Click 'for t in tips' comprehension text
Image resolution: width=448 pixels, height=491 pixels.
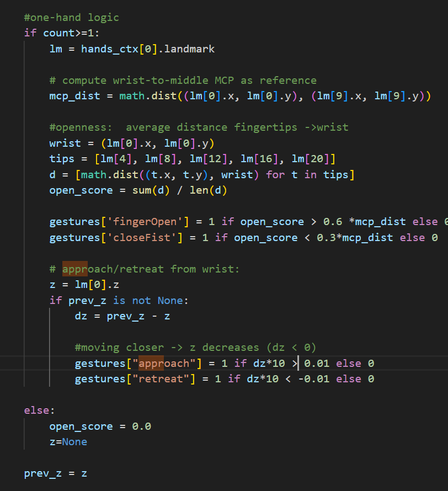coord(307,175)
